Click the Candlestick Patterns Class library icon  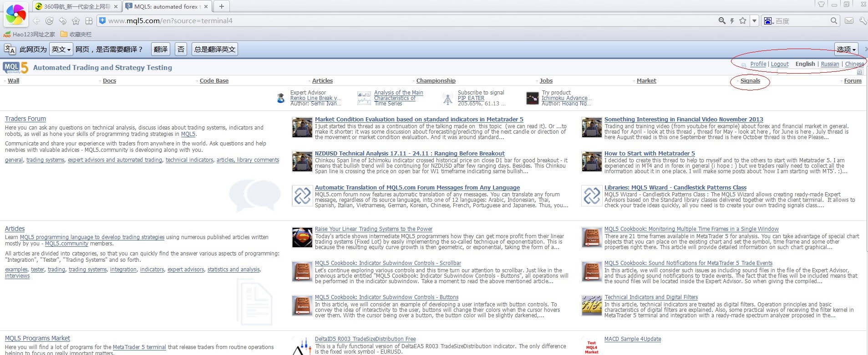(592, 196)
